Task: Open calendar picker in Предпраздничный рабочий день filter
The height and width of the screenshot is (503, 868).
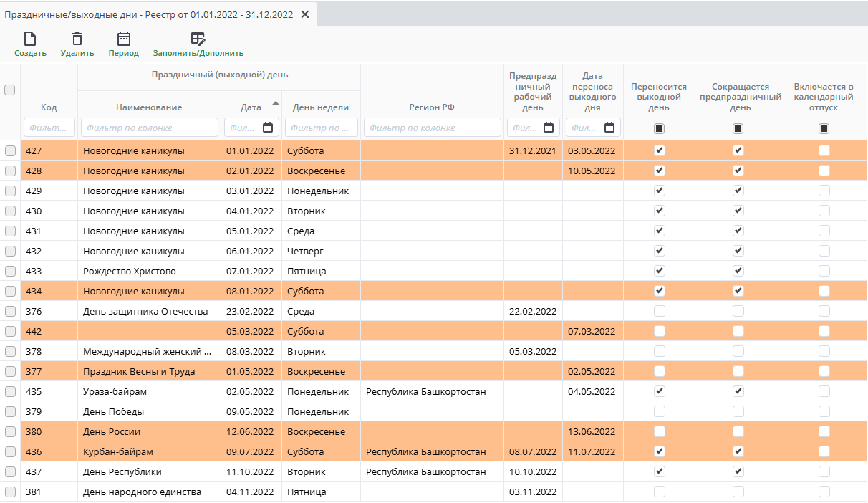Action: pyautogui.click(x=549, y=128)
